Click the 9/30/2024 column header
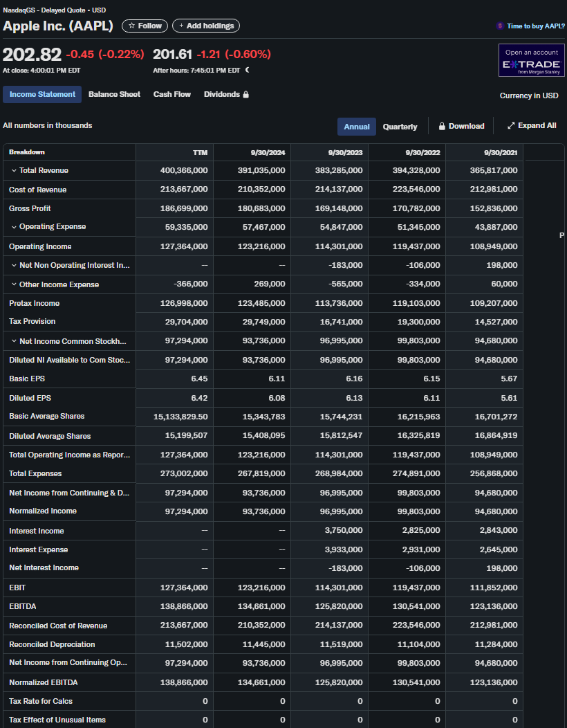The height and width of the screenshot is (728, 567). point(268,153)
